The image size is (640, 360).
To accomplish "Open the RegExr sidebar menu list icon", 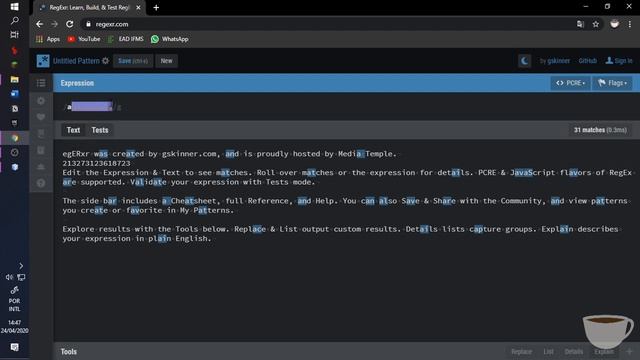I will pyautogui.click(x=41, y=83).
